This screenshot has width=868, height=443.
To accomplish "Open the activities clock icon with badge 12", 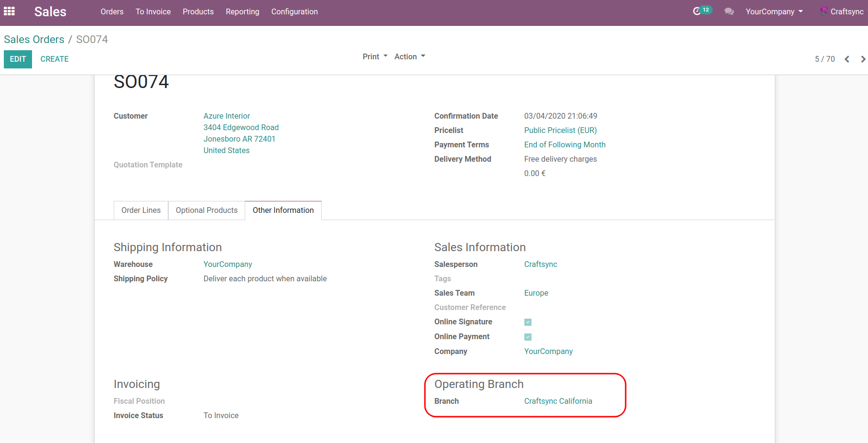I will [697, 11].
